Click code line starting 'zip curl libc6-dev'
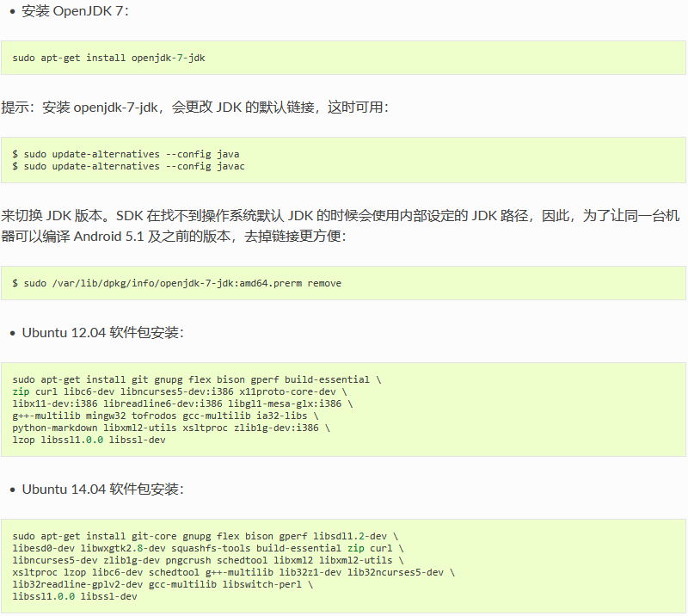 point(180,391)
